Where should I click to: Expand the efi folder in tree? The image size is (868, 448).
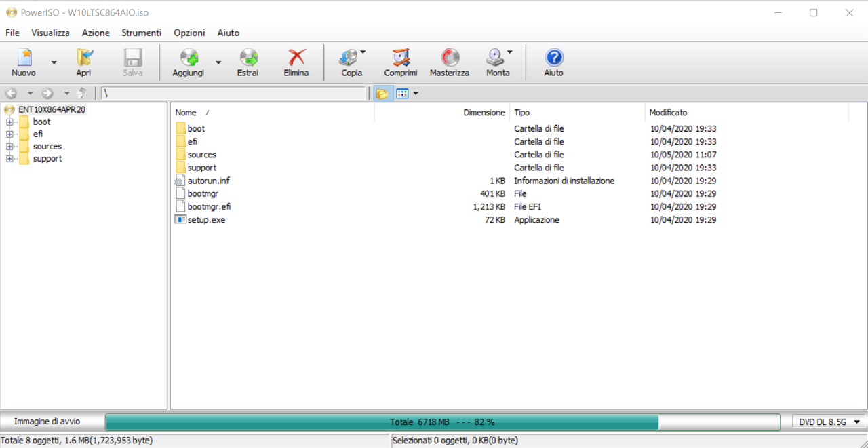point(9,134)
